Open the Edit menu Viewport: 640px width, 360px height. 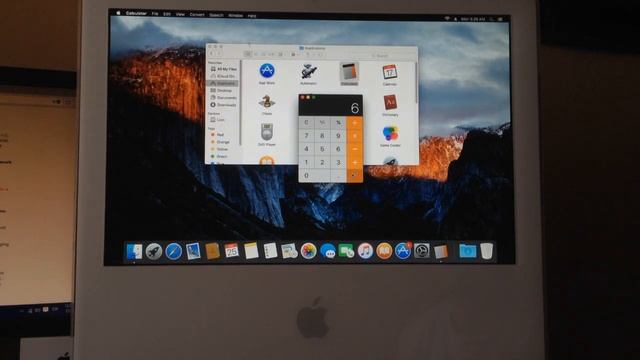167,14
